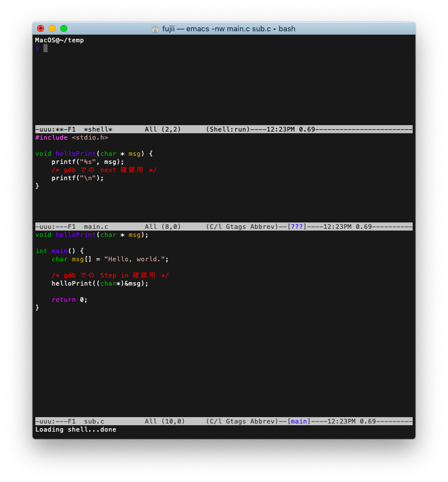Click helloPrint function definition name in main.c

click(x=76, y=154)
